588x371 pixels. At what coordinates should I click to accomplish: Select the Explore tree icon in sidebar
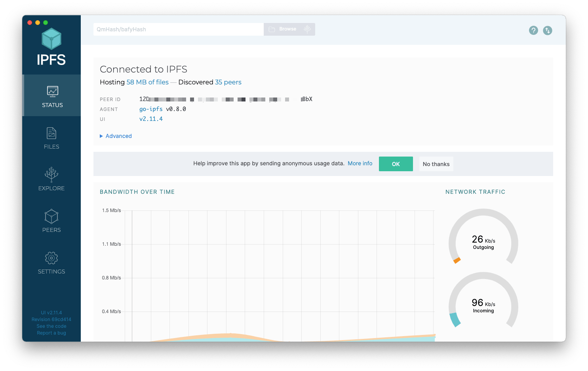(51, 175)
